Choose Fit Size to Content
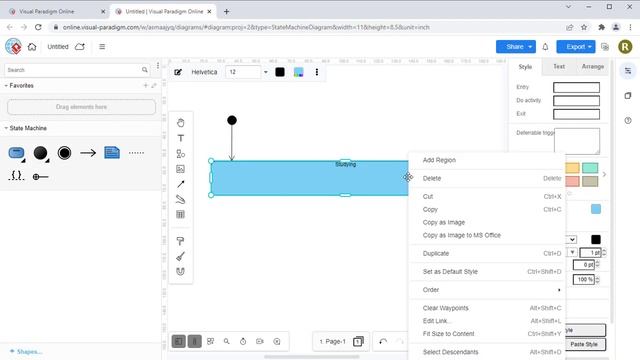 tap(487, 334)
